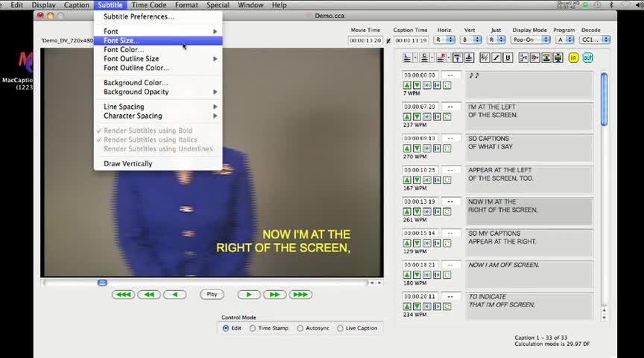Click the yellow In mark button
This screenshot has height=358, width=644.
573,58
